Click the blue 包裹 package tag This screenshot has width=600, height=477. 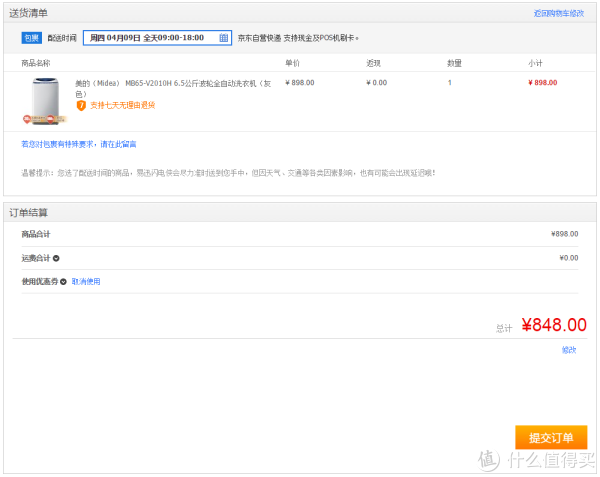(x=32, y=38)
